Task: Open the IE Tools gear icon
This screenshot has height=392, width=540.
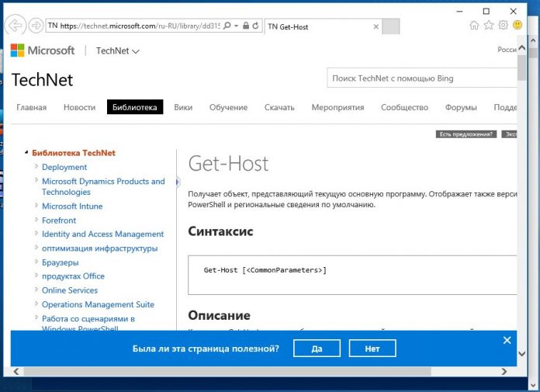Action: click(503, 26)
